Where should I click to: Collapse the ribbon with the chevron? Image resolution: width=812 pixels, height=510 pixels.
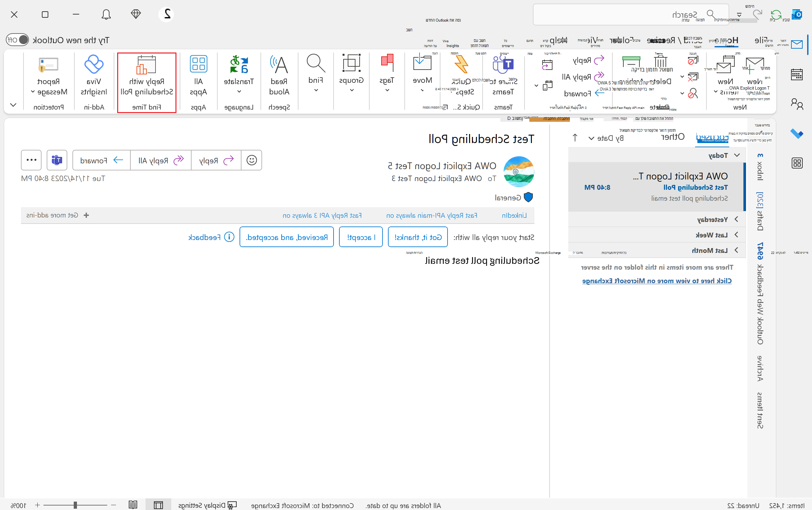[14, 105]
